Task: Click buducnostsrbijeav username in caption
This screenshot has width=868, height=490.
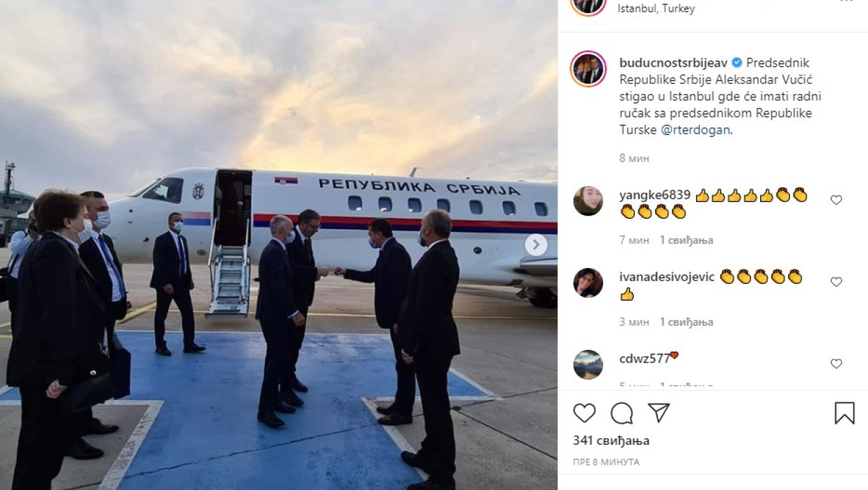Action: 673,63
